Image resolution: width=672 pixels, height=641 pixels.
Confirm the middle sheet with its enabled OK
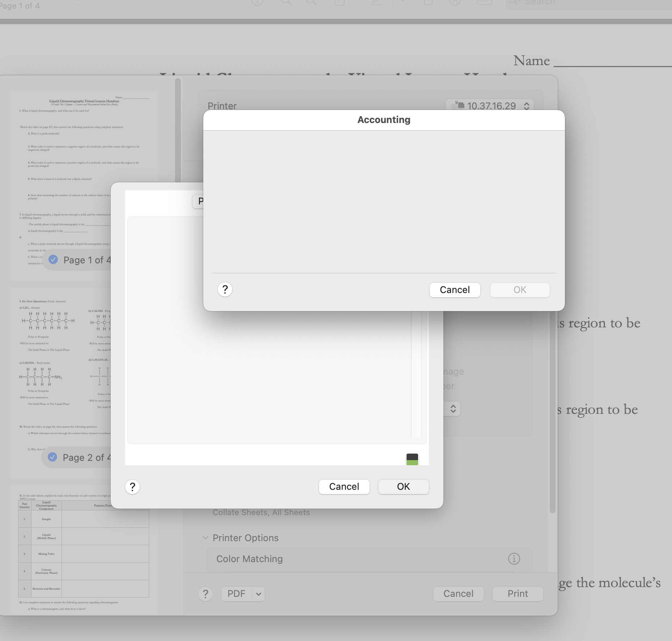[x=403, y=487]
